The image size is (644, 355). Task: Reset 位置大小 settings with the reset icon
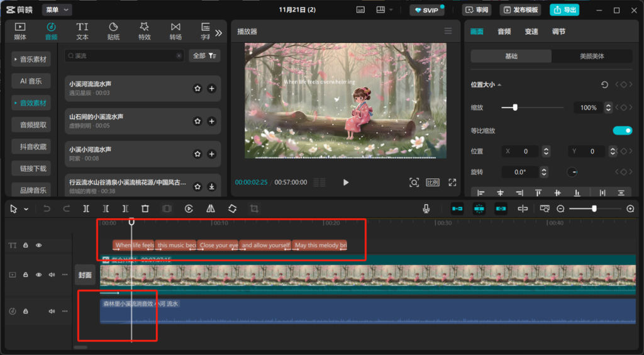click(x=604, y=84)
